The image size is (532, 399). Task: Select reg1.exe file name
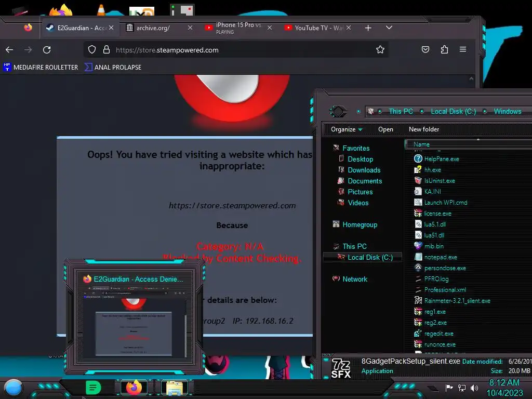(x=435, y=312)
